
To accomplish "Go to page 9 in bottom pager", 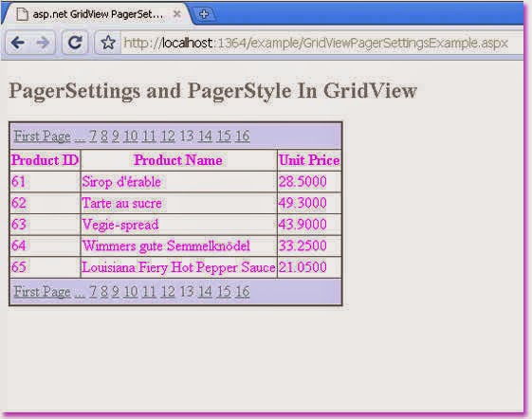I will click(116, 291).
